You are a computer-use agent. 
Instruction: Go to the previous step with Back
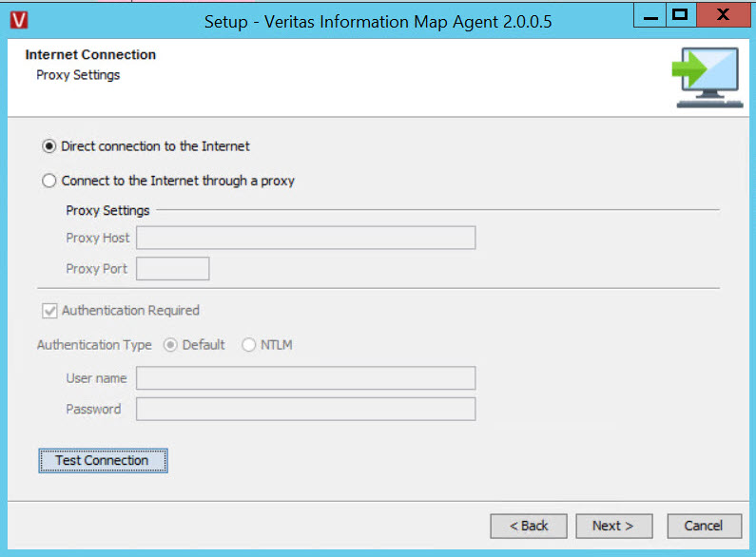529,526
